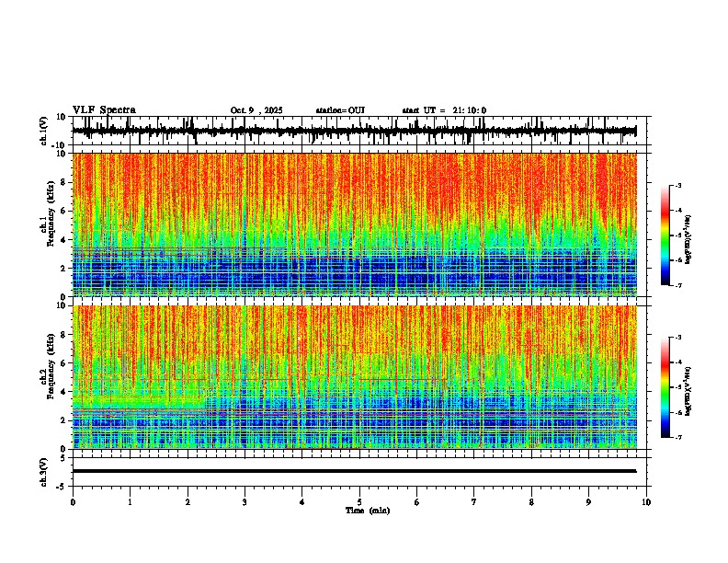This screenshot has height=563, width=728.
Task: Click inside the ch.1 frequency spectrogram
Action: pyautogui.click(x=354, y=224)
